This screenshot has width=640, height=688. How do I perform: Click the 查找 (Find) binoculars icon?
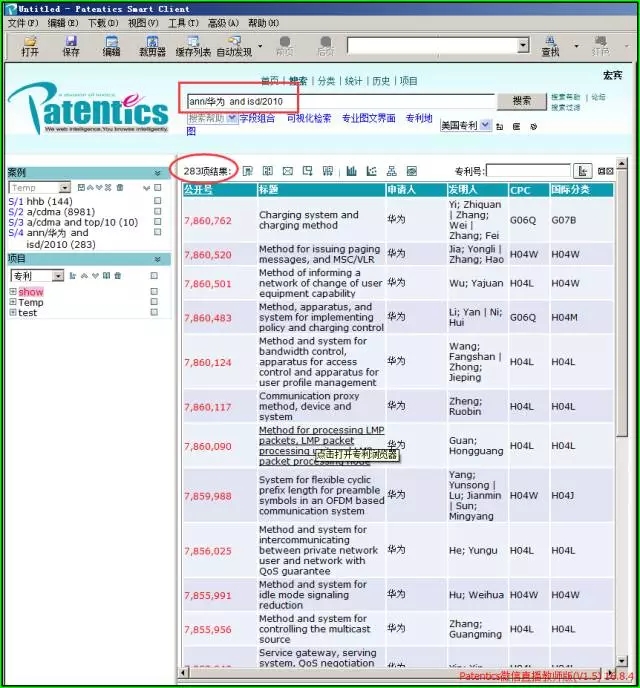click(550, 46)
